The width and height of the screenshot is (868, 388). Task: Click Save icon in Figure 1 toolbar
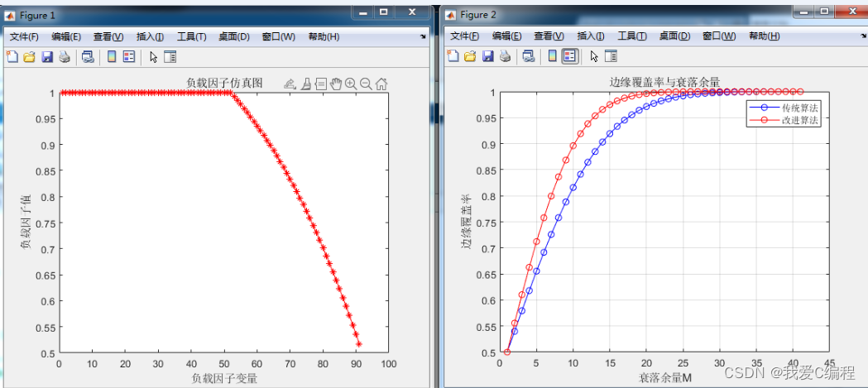point(47,56)
